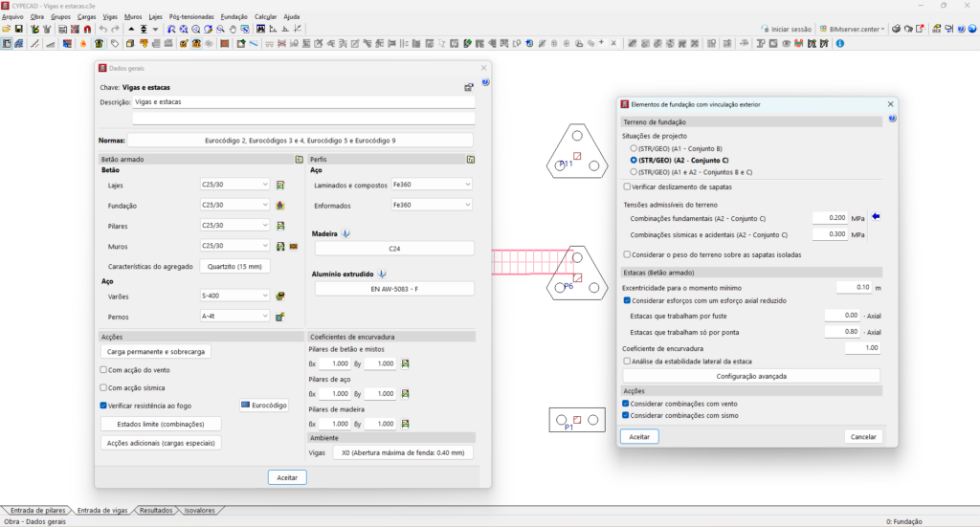The height and width of the screenshot is (527, 980).
Task: Open the Calcular menu
Action: click(265, 17)
